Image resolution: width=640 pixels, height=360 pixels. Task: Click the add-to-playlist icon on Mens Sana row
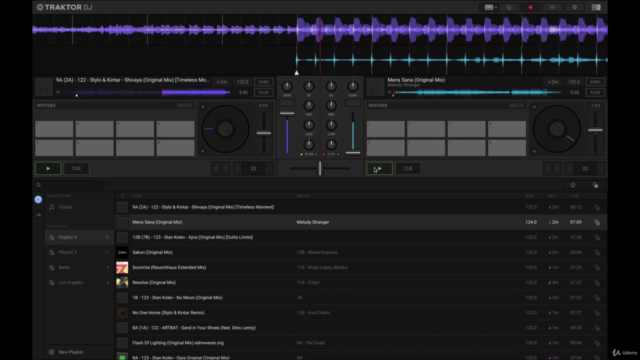point(597,222)
